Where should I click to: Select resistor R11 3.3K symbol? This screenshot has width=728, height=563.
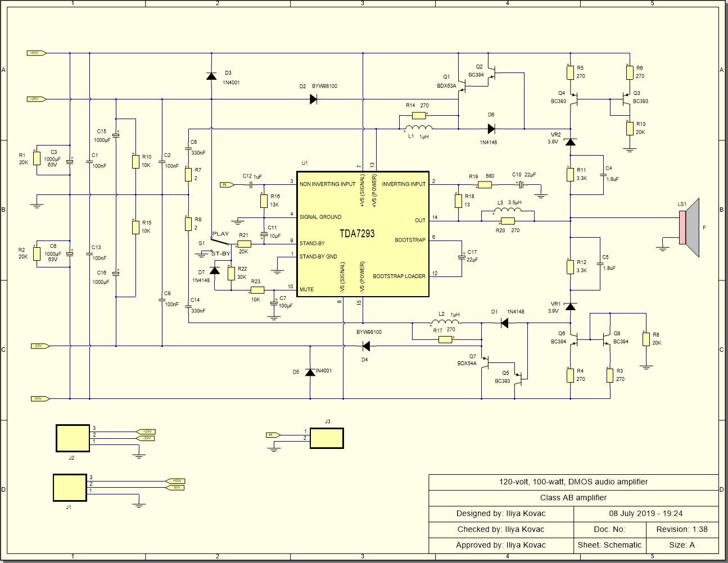tap(571, 174)
